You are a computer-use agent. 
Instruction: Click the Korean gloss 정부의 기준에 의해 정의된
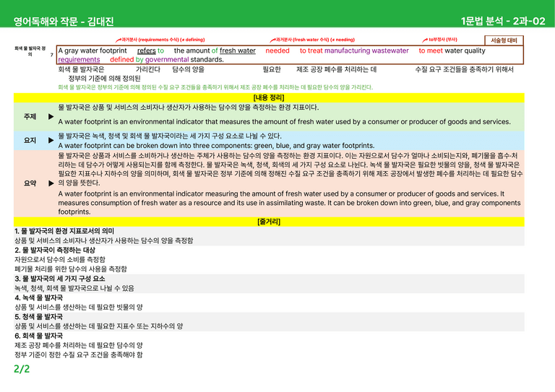104,79
